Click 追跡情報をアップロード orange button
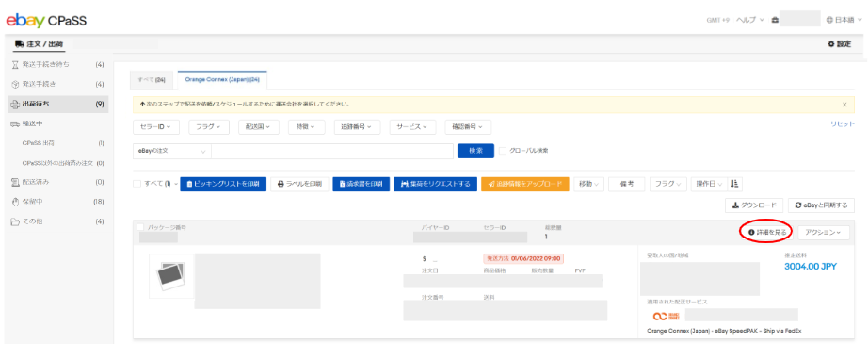868x344 pixels. click(525, 184)
